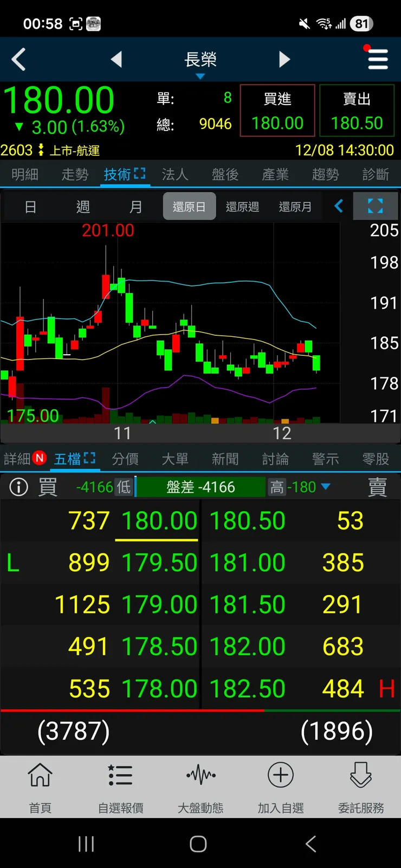Go to 首頁 home
This screenshot has width=401, height=868.
pos(40,788)
